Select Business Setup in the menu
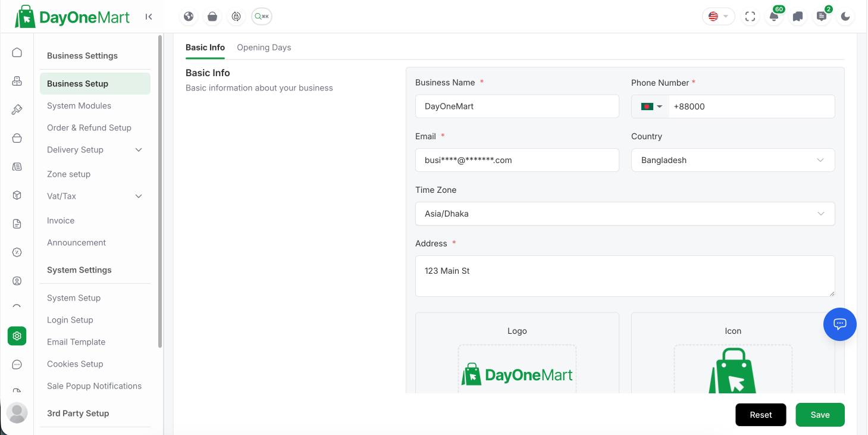 [95, 83]
